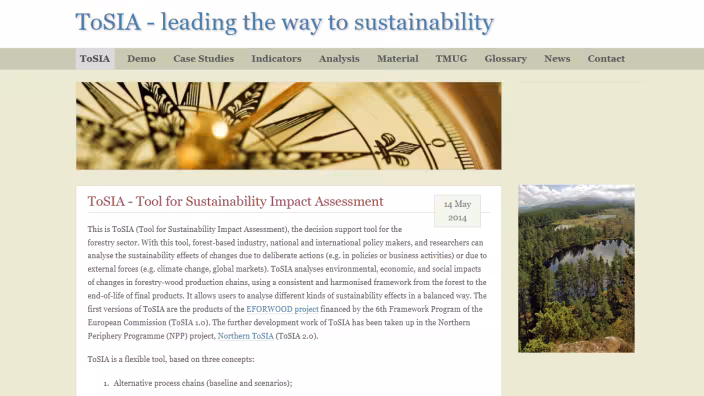
Task: Open the TMUG menu item
Action: (x=451, y=59)
